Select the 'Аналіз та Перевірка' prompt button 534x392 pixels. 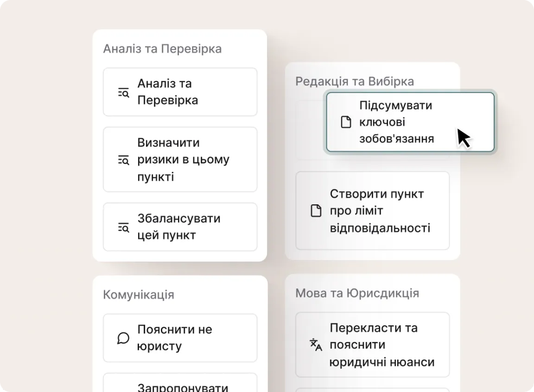tap(180, 92)
